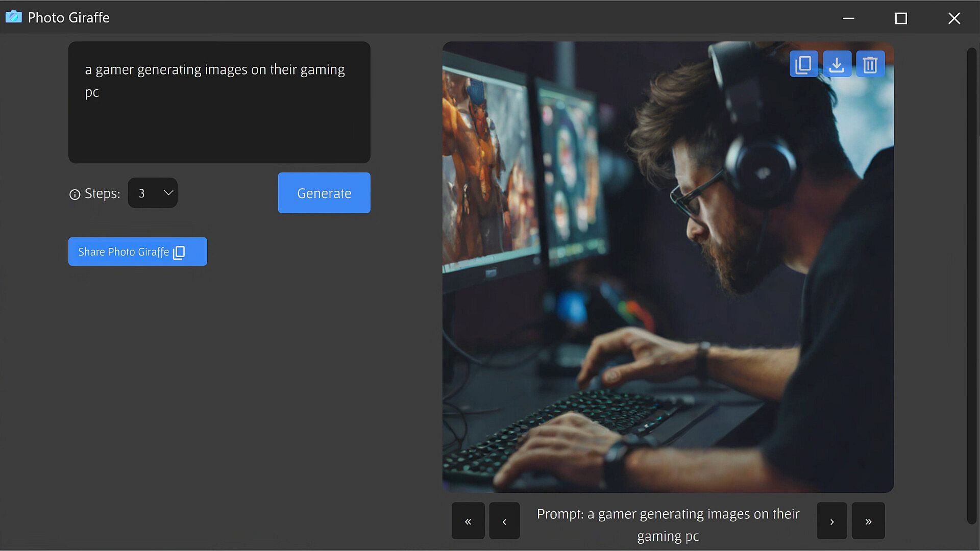Close the Photo Giraffe window

click(x=954, y=18)
